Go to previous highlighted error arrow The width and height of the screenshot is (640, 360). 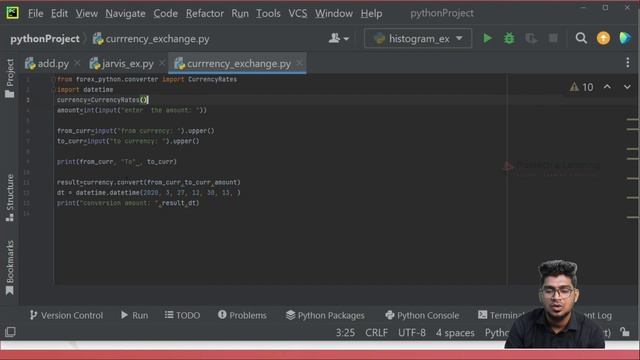pyautogui.click(x=607, y=87)
